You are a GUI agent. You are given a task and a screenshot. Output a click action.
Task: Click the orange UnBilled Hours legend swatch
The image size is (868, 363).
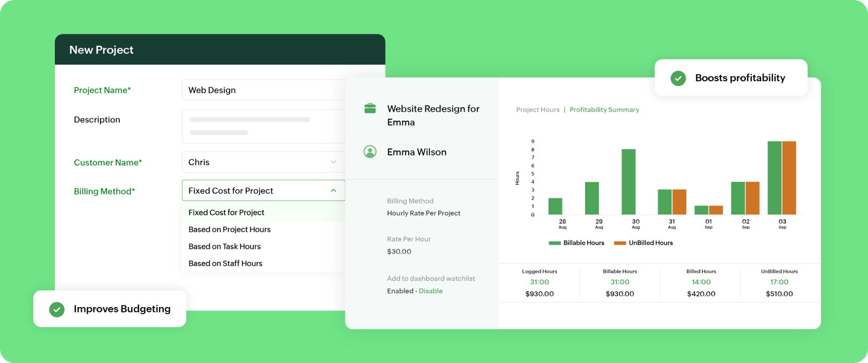point(620,243)
